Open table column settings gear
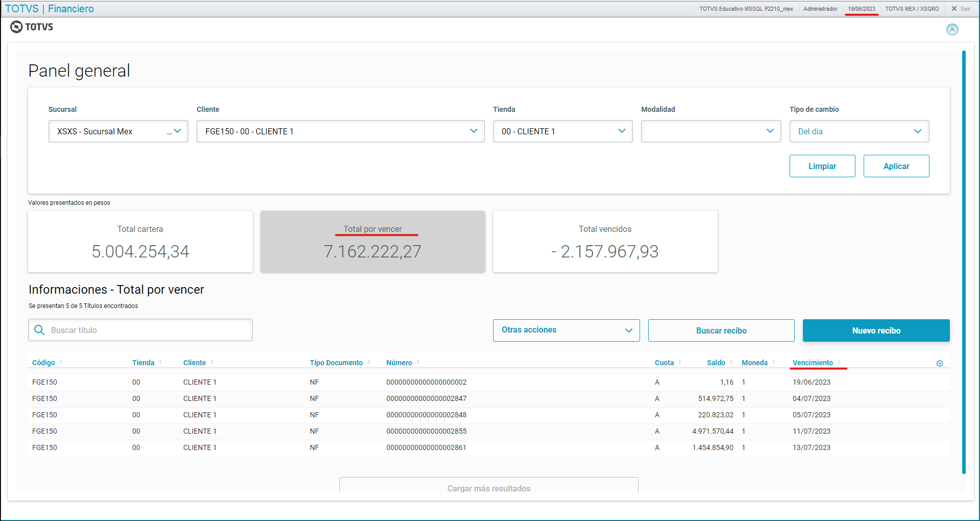This screenshot has width=980, height=521. click(x=940, y=363)
